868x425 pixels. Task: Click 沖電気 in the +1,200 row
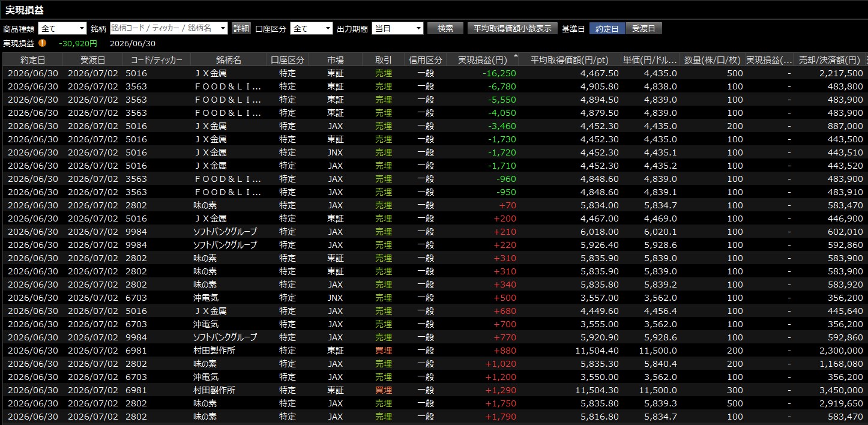[205, 377]
